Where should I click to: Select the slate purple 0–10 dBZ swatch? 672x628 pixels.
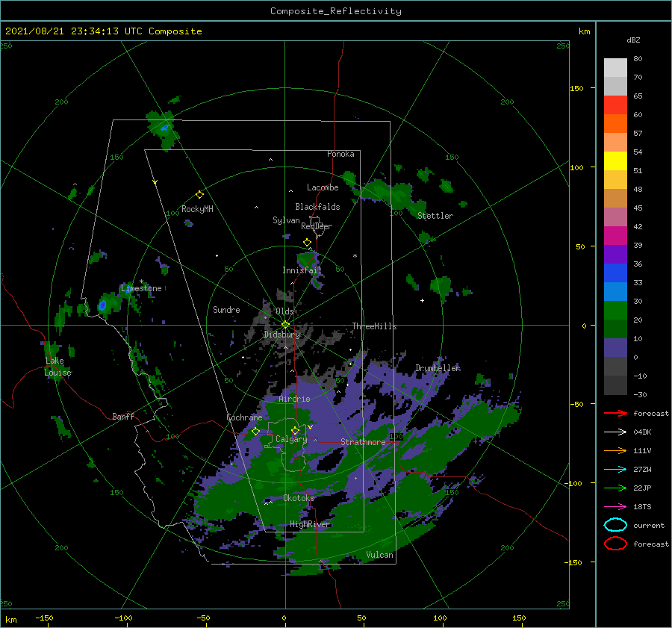pos(615,348)
